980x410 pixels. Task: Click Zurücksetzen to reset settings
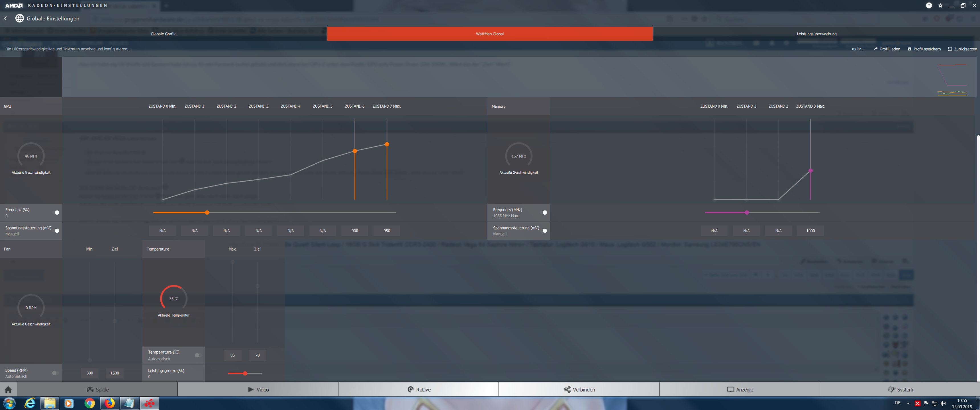coord(962,49)
